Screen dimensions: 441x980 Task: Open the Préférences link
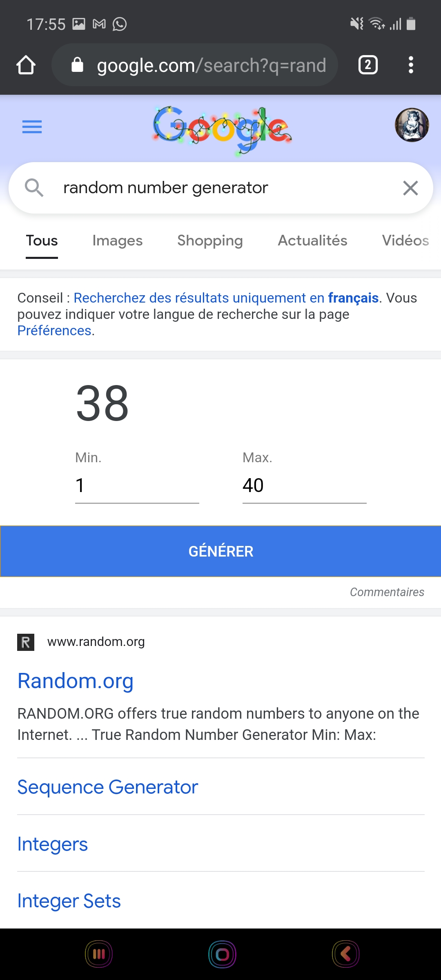54,331
